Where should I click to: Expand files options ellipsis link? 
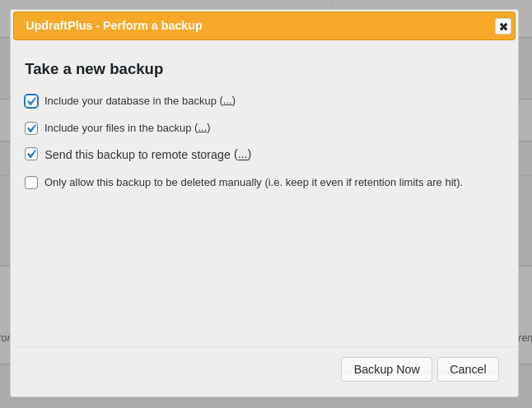click(x=203, y=128)
